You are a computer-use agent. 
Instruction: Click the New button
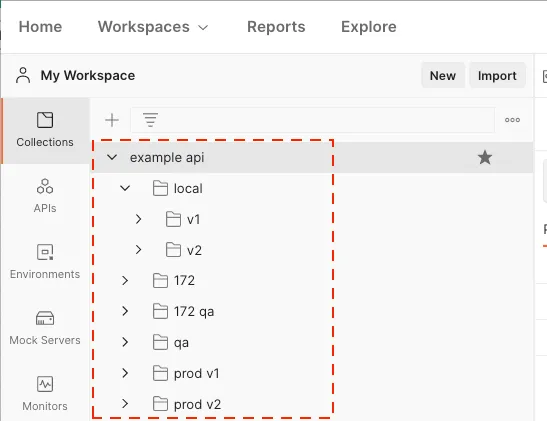[443, 75]
